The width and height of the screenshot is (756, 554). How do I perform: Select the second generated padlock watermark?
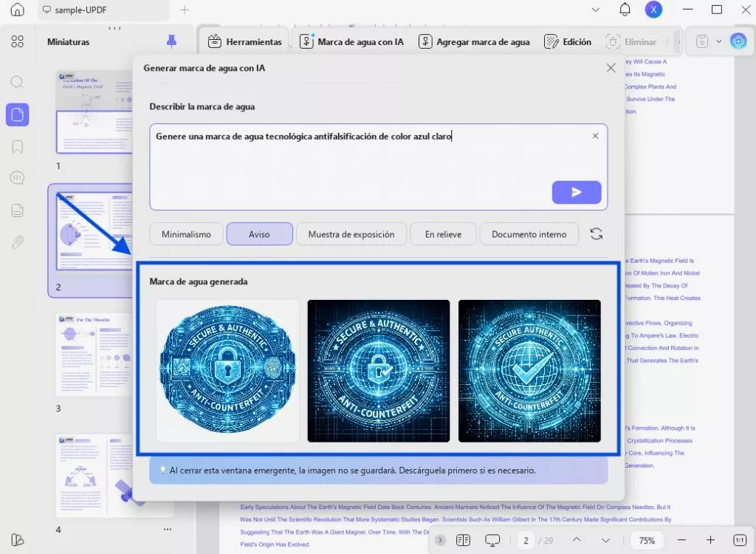pyautogui.click(x=379, y=371)
